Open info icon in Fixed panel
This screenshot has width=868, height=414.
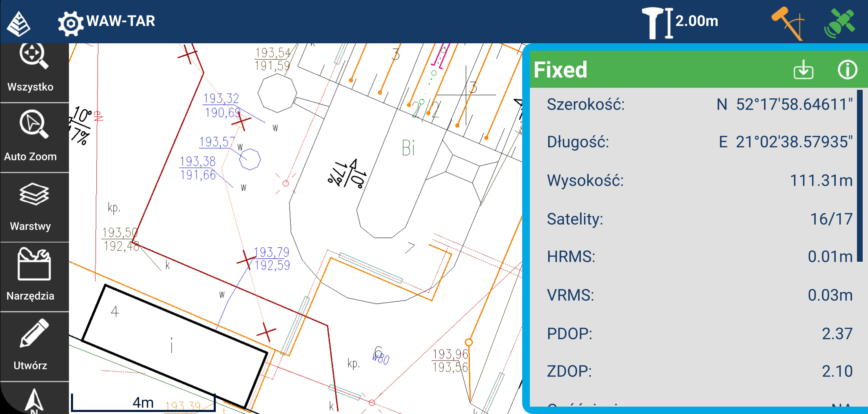pos(847,70)
